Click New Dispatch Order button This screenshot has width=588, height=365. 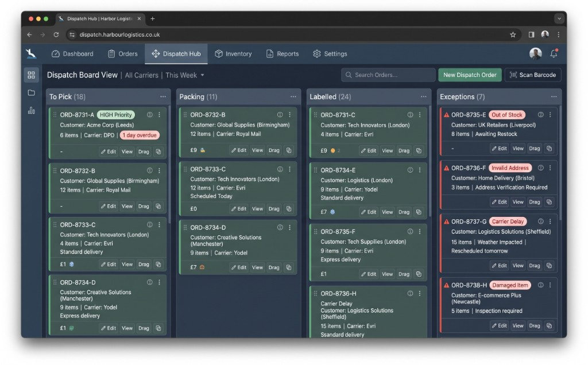[470, 75]
